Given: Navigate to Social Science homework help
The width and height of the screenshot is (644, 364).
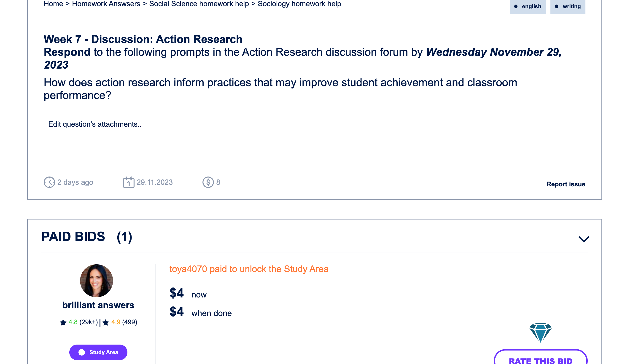Looking at the screenshot, I should click(x=199, y=4).
